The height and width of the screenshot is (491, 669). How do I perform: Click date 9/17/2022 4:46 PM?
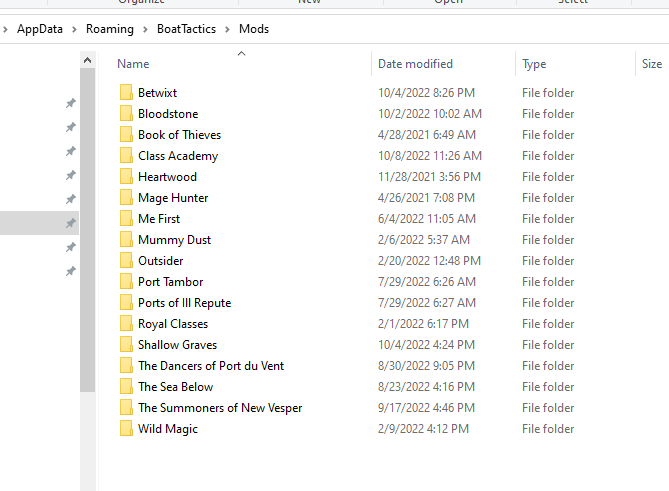426,408
